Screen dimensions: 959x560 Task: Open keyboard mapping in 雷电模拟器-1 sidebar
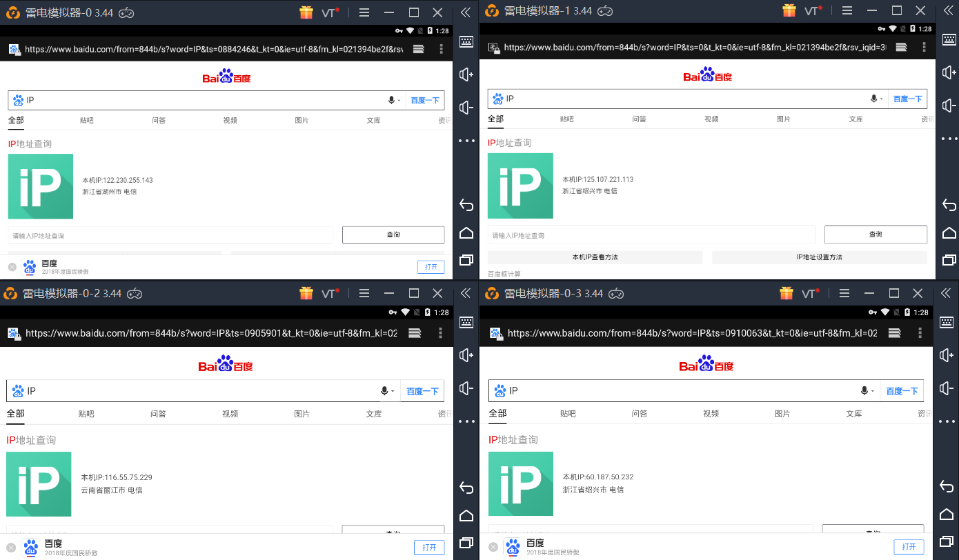tap(949, 40)
